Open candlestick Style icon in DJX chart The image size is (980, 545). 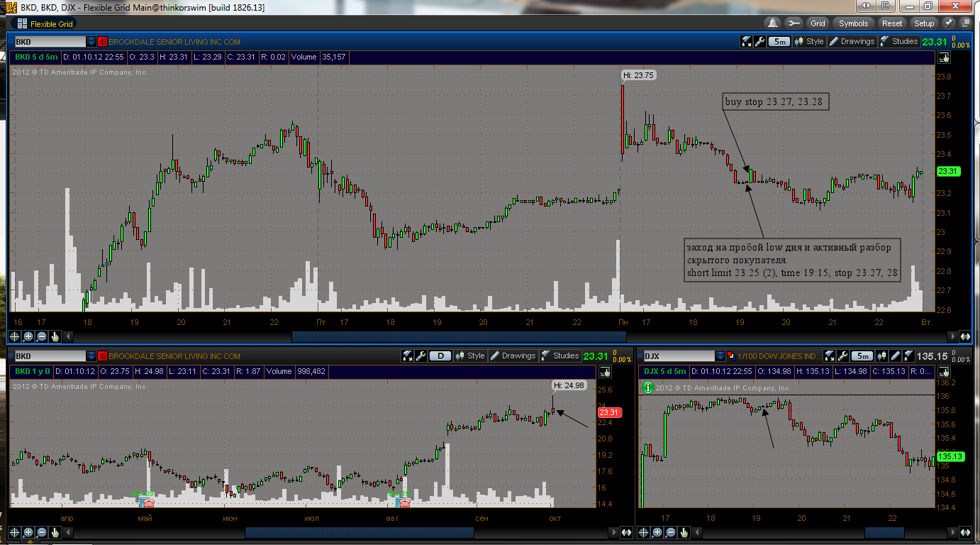point(883,356)
